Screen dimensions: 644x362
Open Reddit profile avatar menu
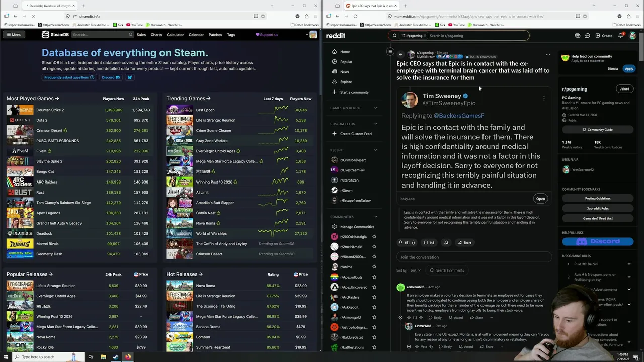coord(632,36)
